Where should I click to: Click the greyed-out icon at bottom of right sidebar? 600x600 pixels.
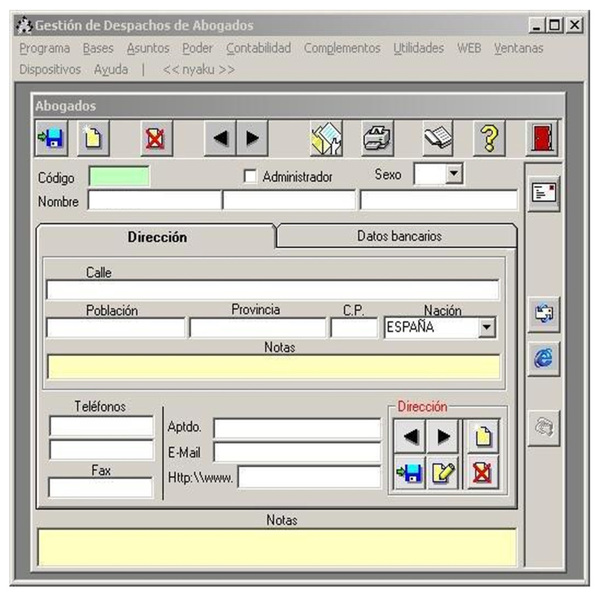[544, 428]
